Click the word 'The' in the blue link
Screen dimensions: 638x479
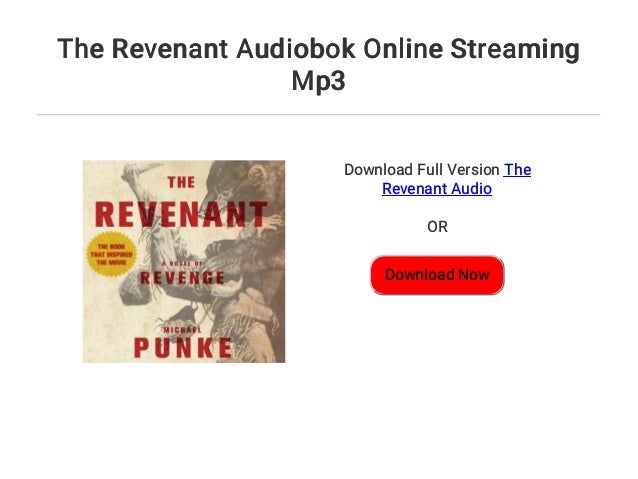point(517,170)
